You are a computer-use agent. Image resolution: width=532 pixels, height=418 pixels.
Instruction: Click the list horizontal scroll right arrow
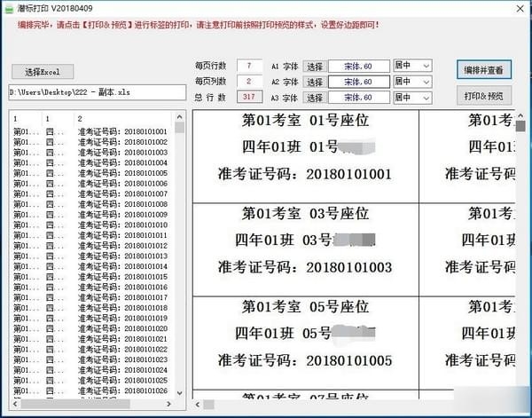pos(168,404)
